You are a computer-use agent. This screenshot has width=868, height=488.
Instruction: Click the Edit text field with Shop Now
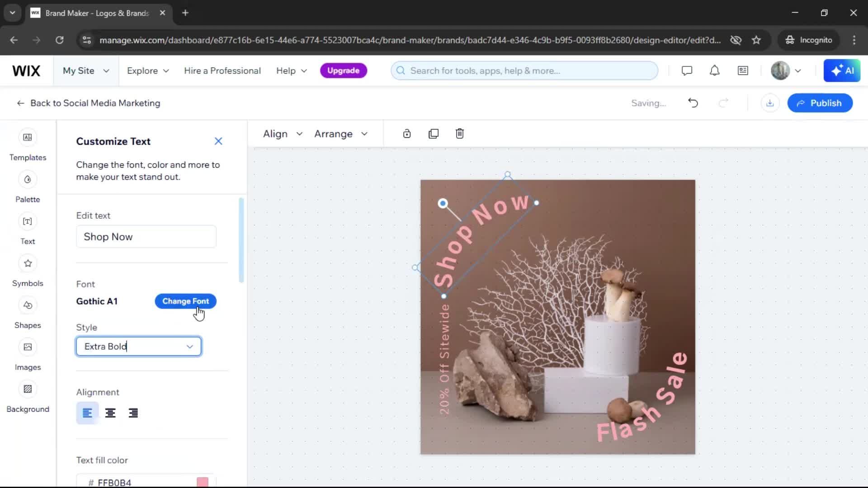[146, 237]
